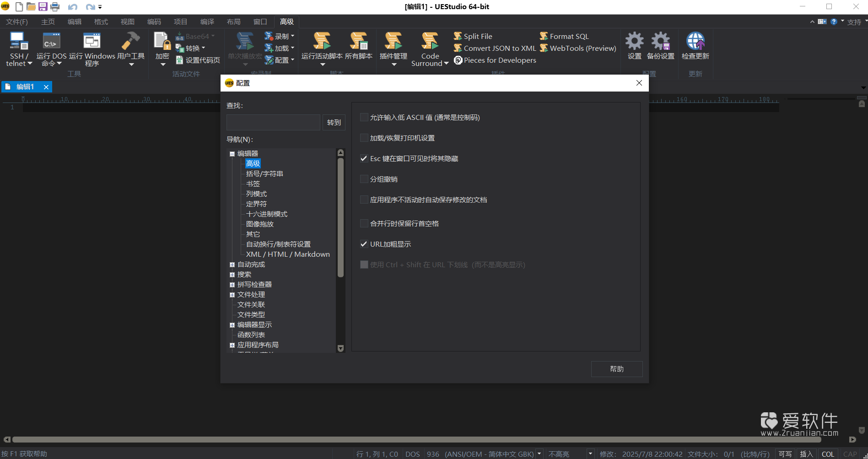Click the 加密 encrypt file icon

pos(162,41)
